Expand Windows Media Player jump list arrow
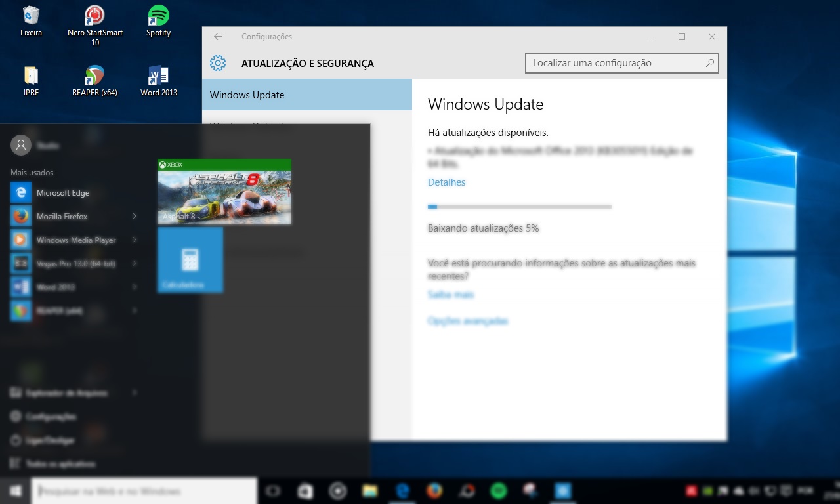This screenshot has height=504, width=840. [135, 240]
